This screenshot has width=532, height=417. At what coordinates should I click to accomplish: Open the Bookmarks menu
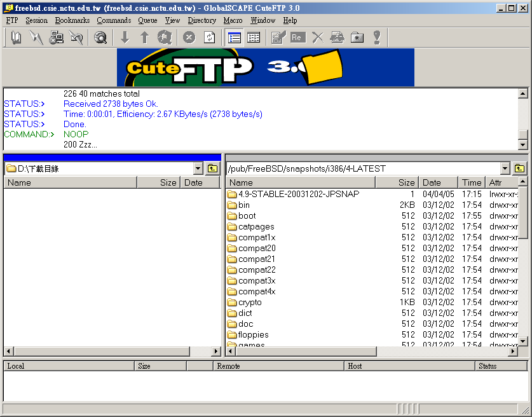click(x=72, y=20)
